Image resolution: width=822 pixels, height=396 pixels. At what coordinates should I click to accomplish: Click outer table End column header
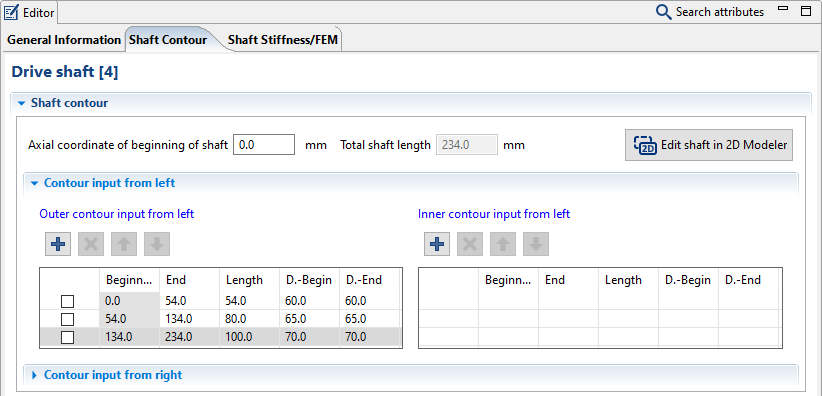pos(190,280)
